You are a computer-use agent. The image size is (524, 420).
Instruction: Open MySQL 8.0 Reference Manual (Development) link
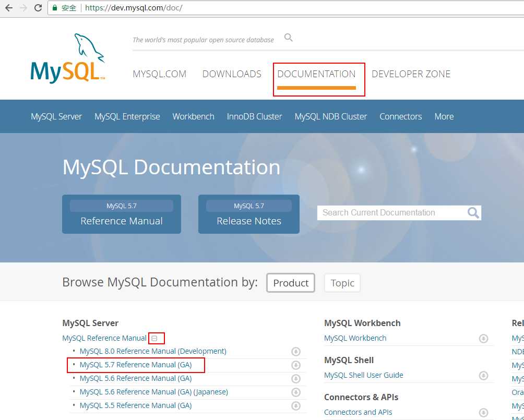coord(153,352)
